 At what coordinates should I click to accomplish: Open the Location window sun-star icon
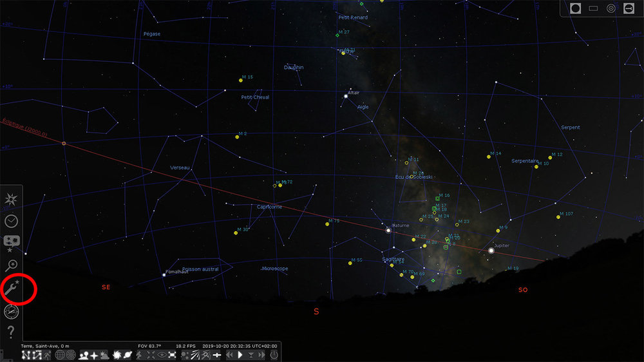pyautogui.click(x=11, y=199)
